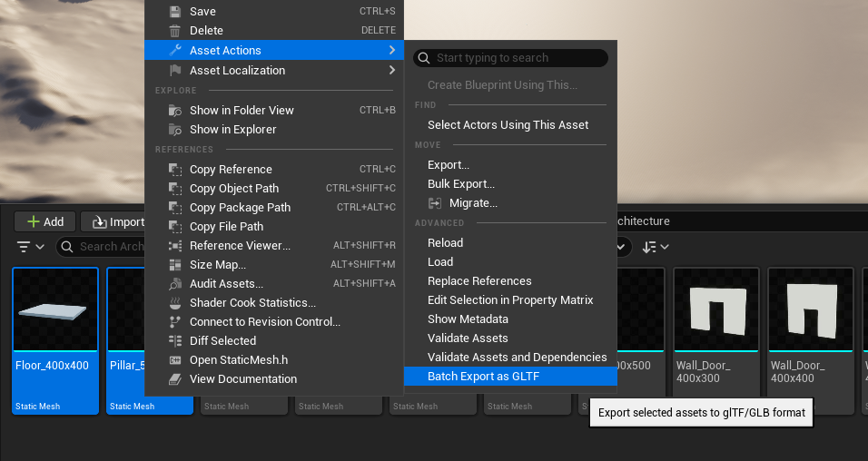
Task: Click the Save floppy disk icon
Action: click(x=175, y=11)
